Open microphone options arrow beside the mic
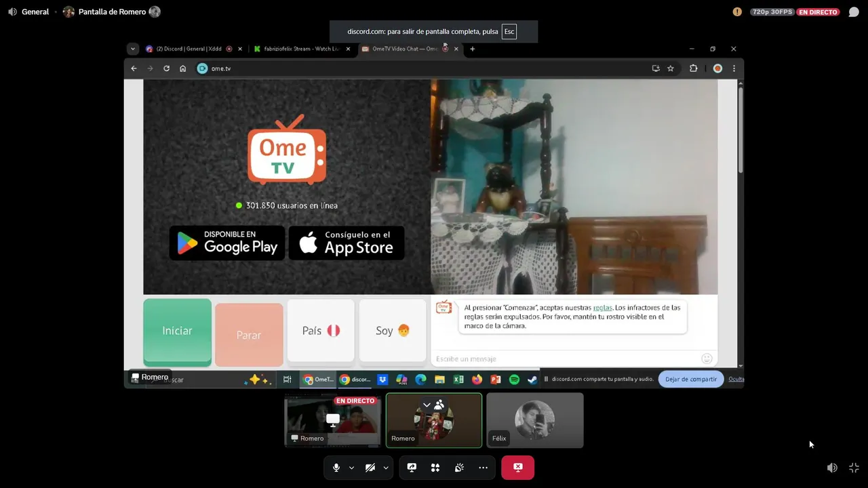This screenshot has height=488, width=868. coord(351,468)
